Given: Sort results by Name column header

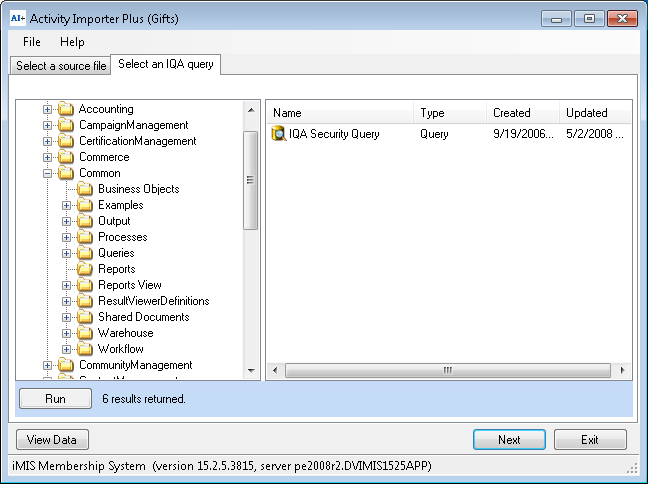Looking at the screenshot, I should click(339, 113).
